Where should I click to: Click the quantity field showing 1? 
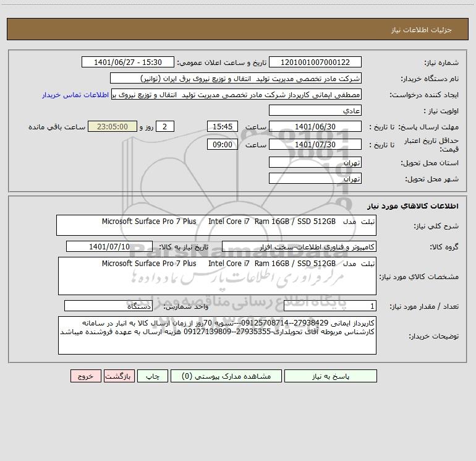tap(330, 306)
